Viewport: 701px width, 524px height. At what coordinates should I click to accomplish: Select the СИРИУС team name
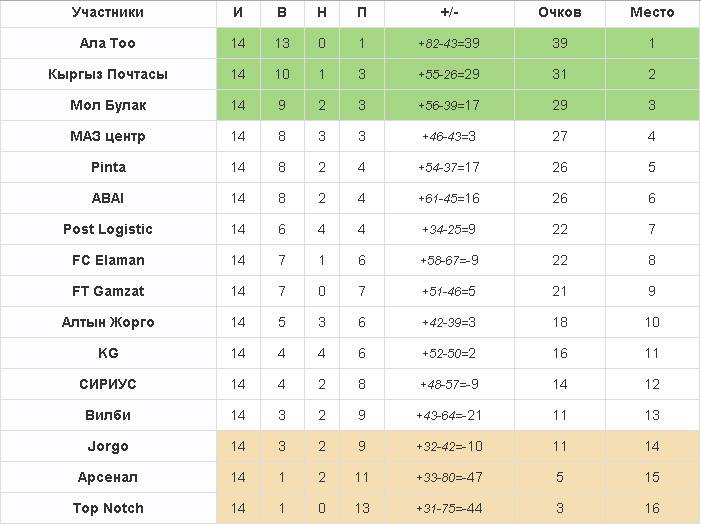pos(108,384)
